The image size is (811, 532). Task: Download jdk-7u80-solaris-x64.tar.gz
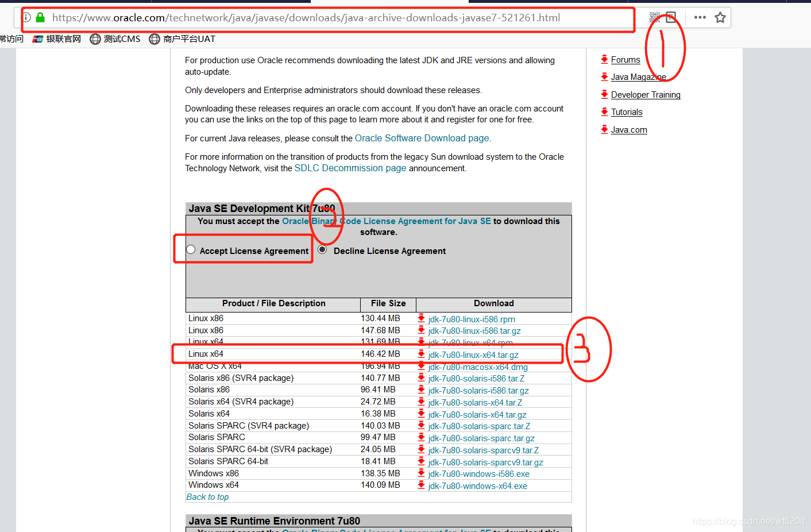coord(477,415)
